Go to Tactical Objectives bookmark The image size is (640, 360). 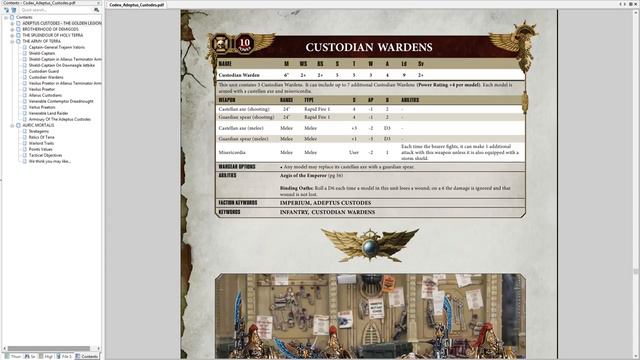click(45, 155)
